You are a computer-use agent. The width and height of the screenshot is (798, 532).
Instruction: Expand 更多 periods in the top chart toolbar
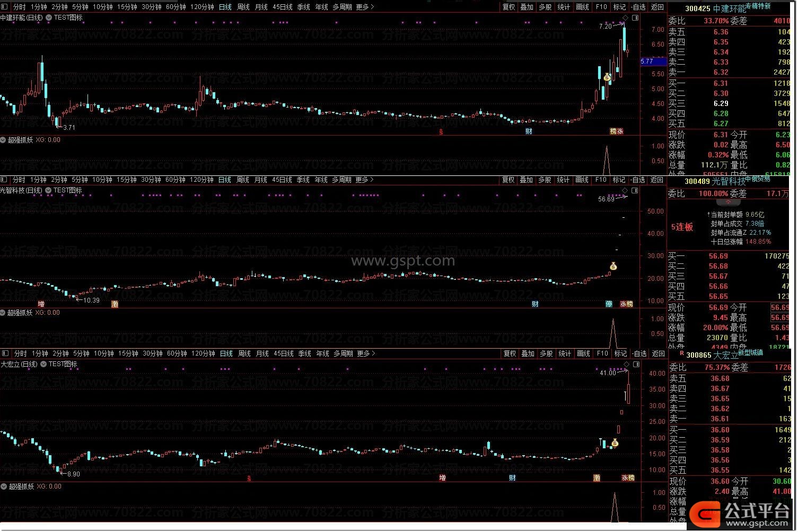[x=365, y=7]
